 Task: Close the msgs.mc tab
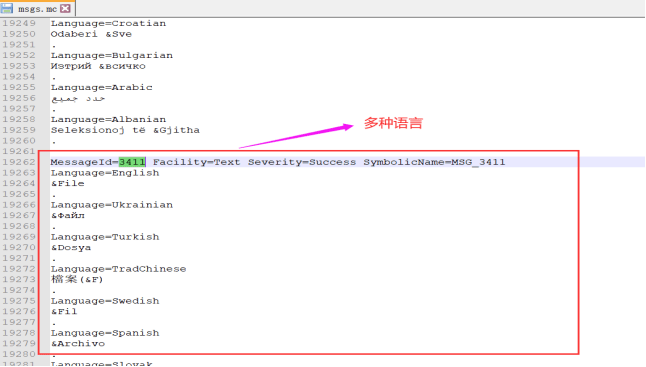65,8
